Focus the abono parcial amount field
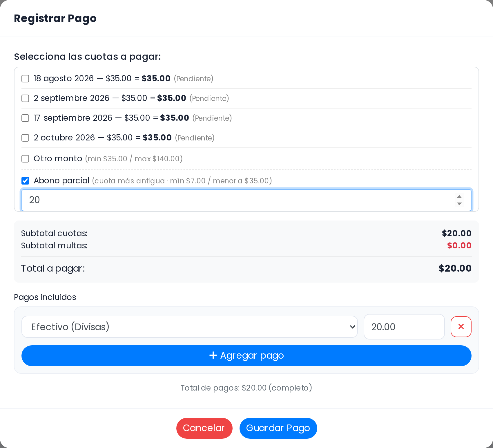The height and width of the screenshot is (448, 493). click(246, 200)
